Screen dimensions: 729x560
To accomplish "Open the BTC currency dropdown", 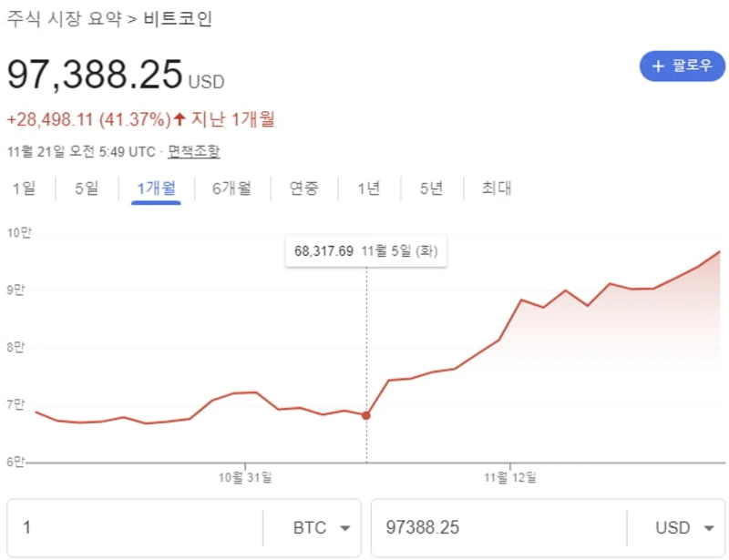I will (321, 528).
